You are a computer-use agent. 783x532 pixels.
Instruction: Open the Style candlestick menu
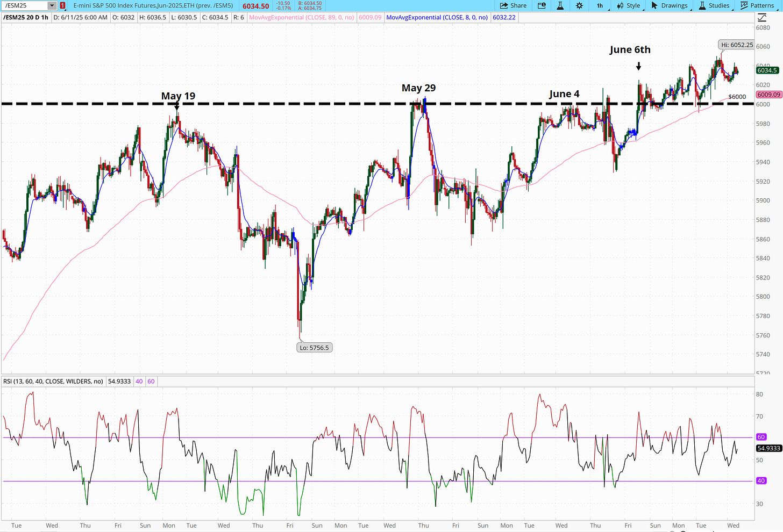pos(629,5)
